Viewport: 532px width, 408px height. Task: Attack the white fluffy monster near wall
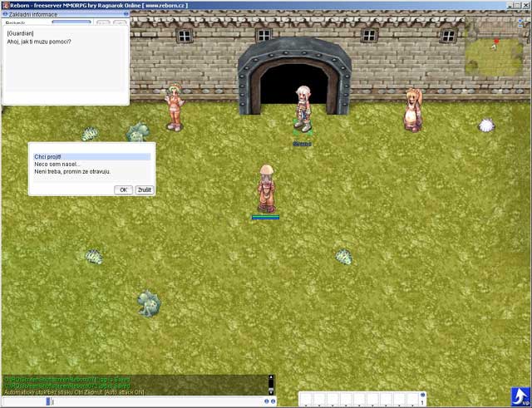(x=486, y=125)
